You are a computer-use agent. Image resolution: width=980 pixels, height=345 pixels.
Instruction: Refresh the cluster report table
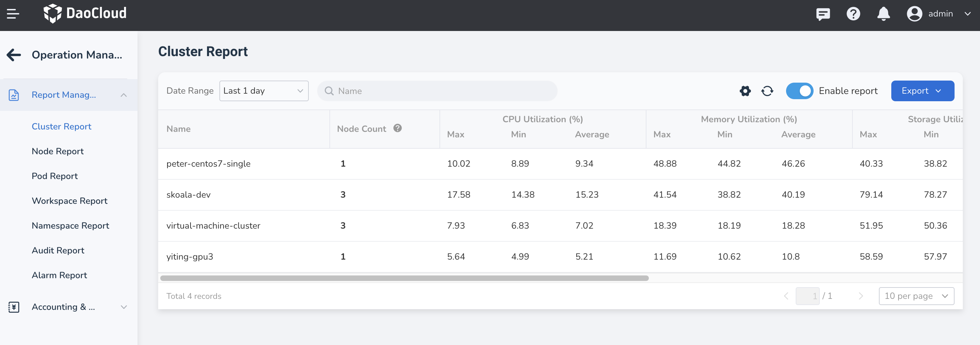click(x=767, y=91)
